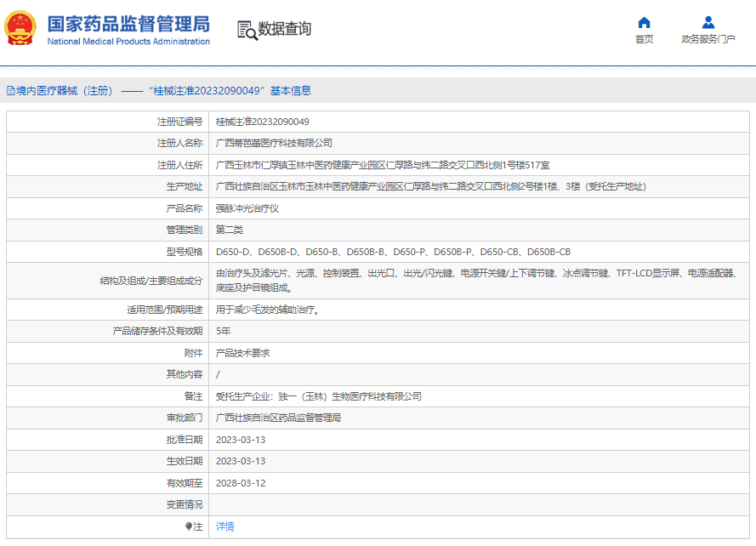Click the intended use 用于减少毛发的辅助治疗

pyautogui.click(x=268, y=310)
